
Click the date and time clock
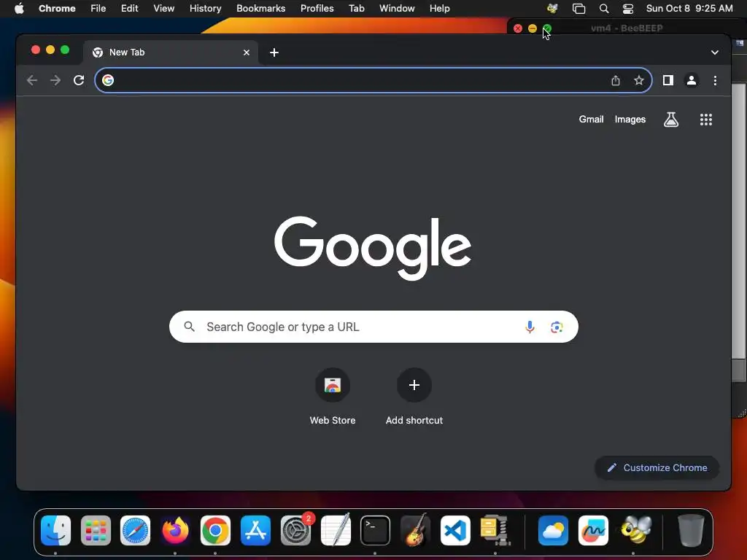689,9
